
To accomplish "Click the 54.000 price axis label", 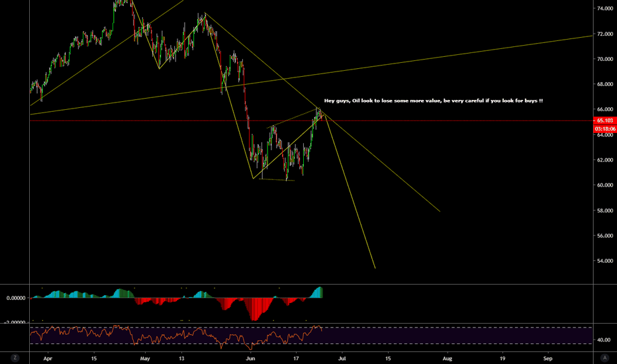I will (605, 261).
